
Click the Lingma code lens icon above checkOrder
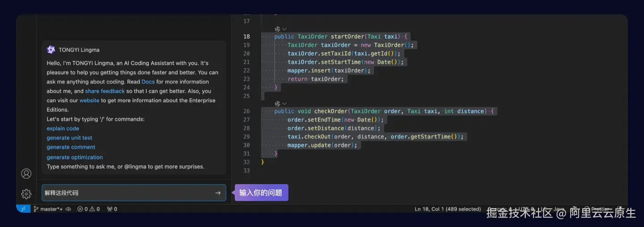(x=277, y=104)
